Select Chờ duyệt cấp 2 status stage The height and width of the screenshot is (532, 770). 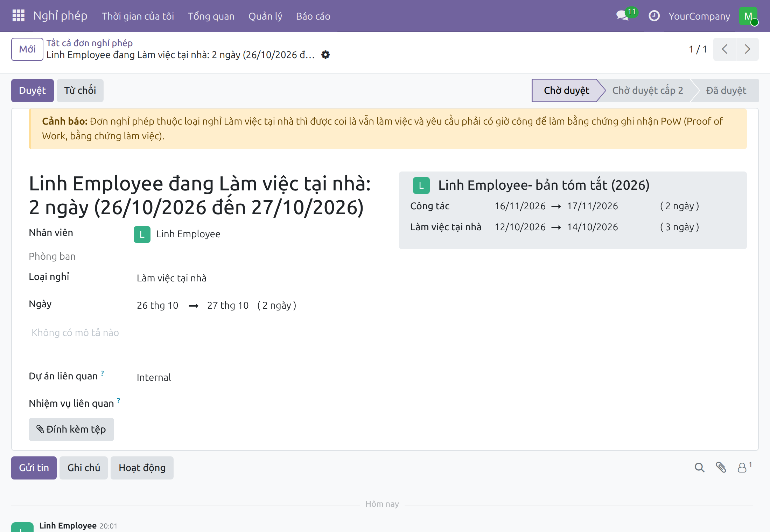pos(647,91)
